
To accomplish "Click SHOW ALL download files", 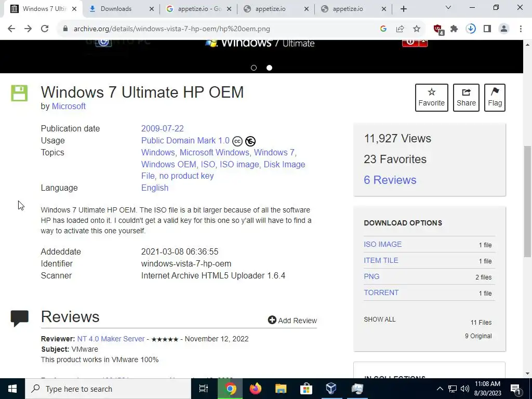I will [x=380, y=320].
